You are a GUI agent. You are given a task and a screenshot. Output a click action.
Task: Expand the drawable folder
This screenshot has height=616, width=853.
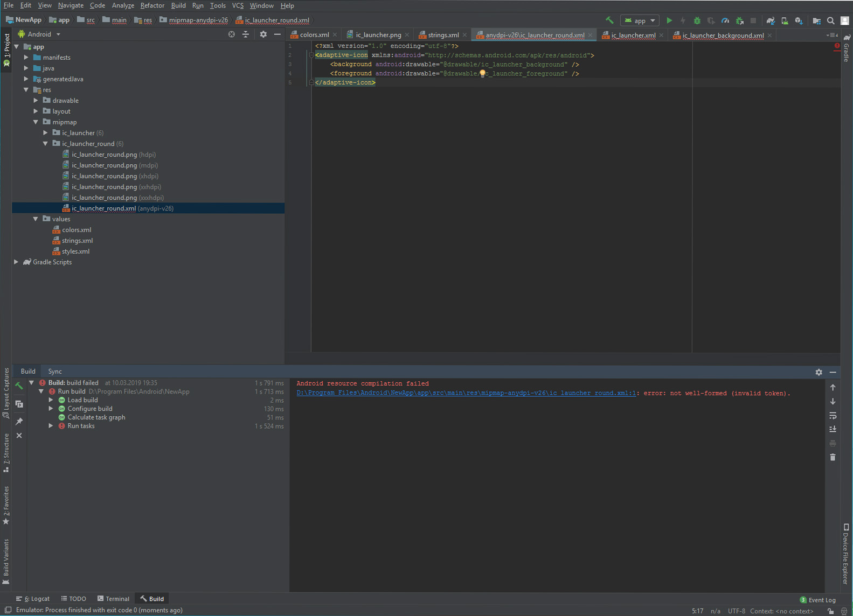pyautogui.click(x=36, y=101)
